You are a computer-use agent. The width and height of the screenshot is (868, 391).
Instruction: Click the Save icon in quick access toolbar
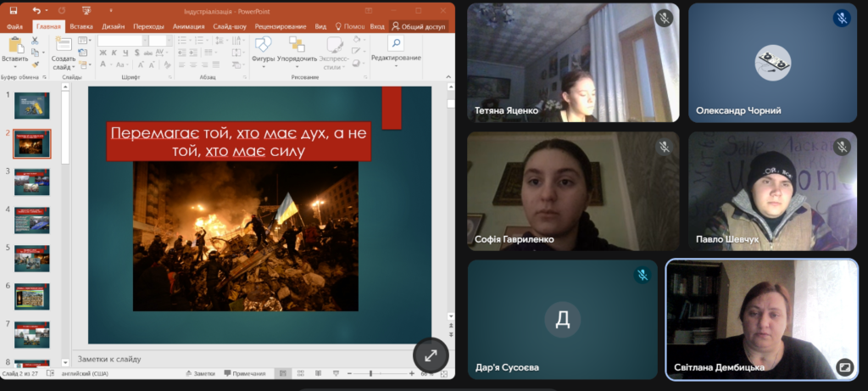14,10
